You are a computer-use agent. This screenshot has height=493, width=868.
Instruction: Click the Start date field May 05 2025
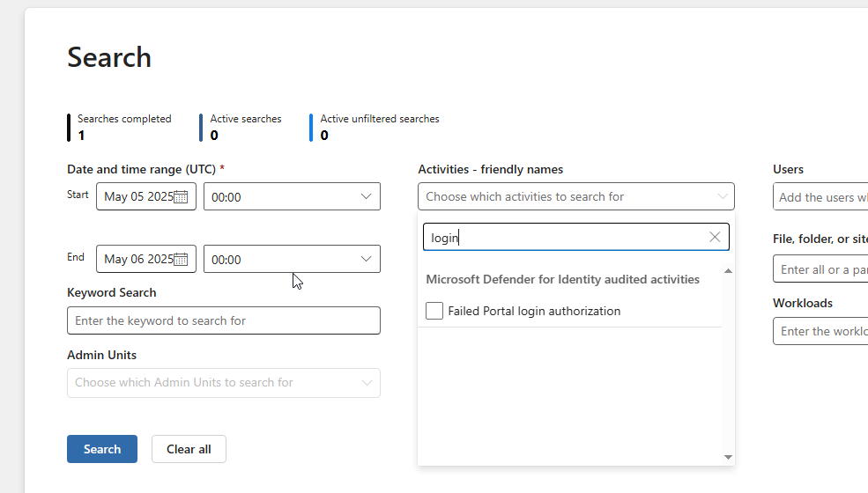click(146, 196)
